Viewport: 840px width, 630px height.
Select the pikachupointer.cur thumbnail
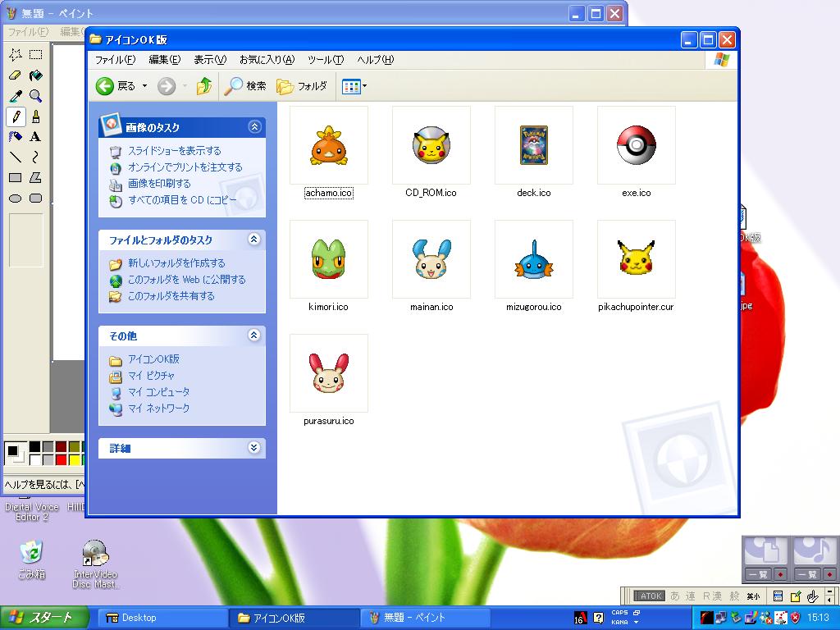click(637, 259)
